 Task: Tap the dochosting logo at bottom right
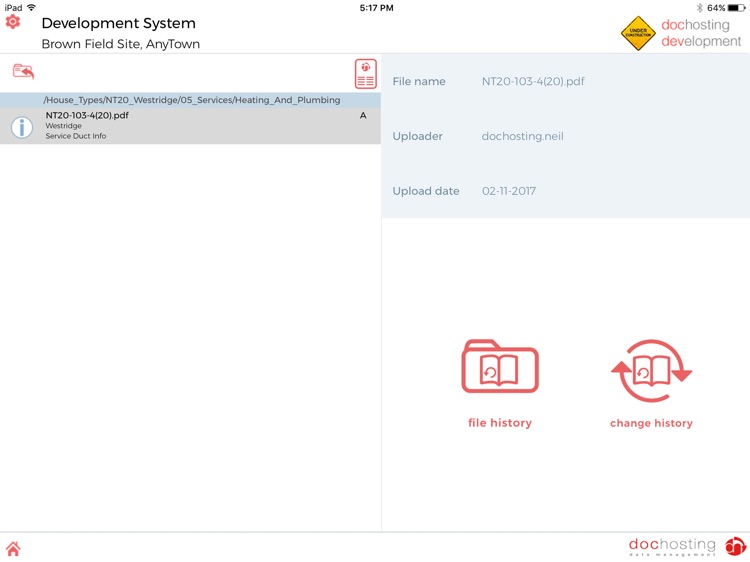click(687, 546)
